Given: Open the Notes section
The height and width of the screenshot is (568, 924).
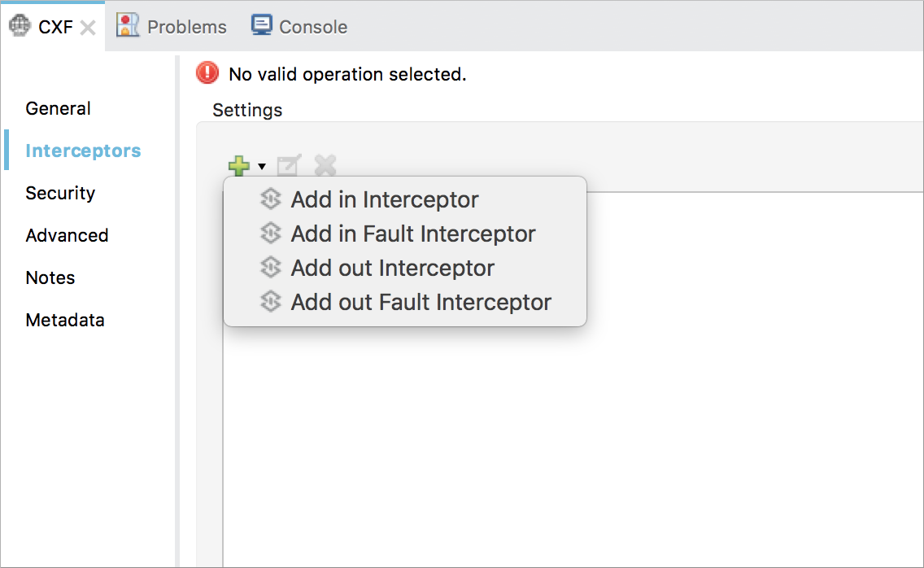Looking at the screenshot, I should point(50,277).
